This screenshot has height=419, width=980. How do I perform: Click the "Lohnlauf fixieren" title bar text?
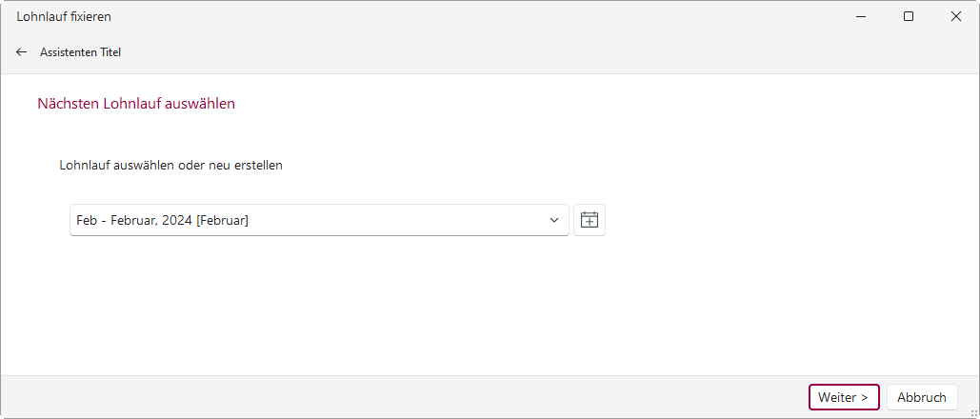pyautogui.click(x=64, y=16)
